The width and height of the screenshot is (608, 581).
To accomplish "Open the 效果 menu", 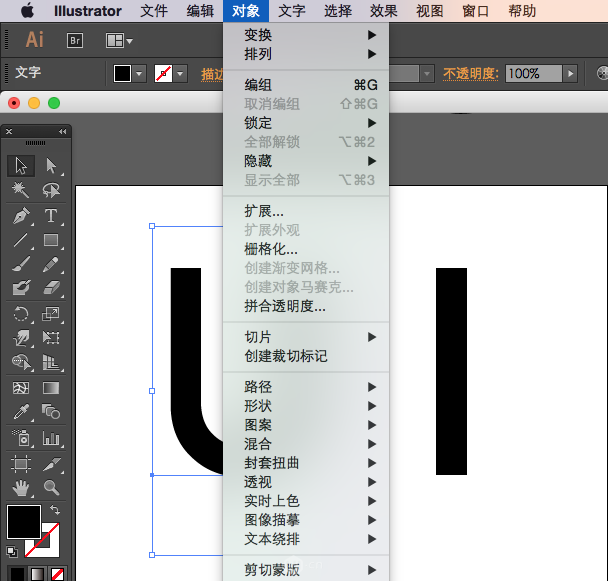I will point(383,11).
